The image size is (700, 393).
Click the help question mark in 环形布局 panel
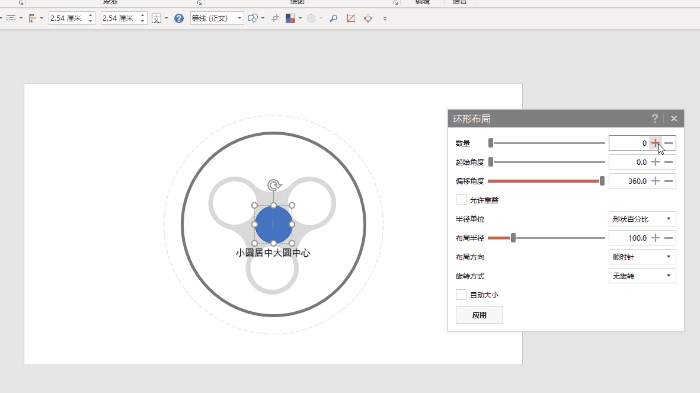[654, 118]
